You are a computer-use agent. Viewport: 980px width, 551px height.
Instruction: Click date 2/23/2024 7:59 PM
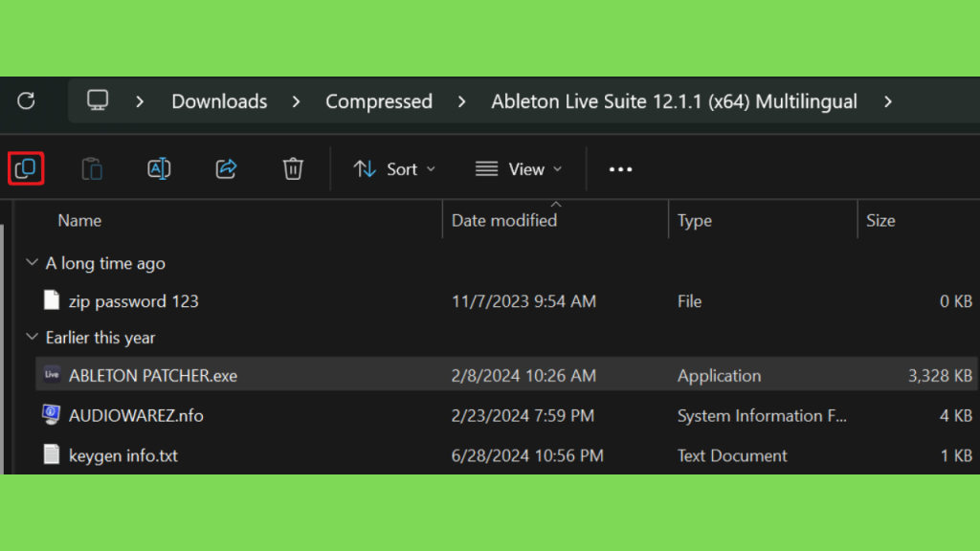click(523, 415)
